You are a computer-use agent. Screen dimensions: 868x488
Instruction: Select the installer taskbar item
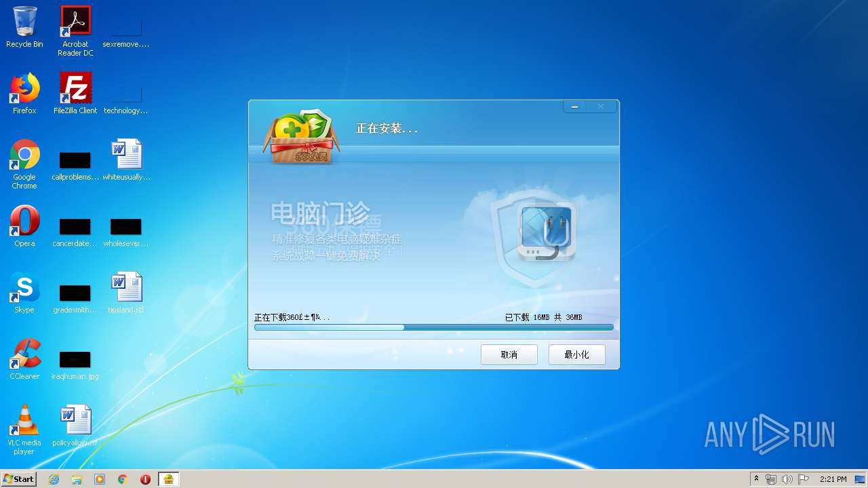(x=169, y=479)
